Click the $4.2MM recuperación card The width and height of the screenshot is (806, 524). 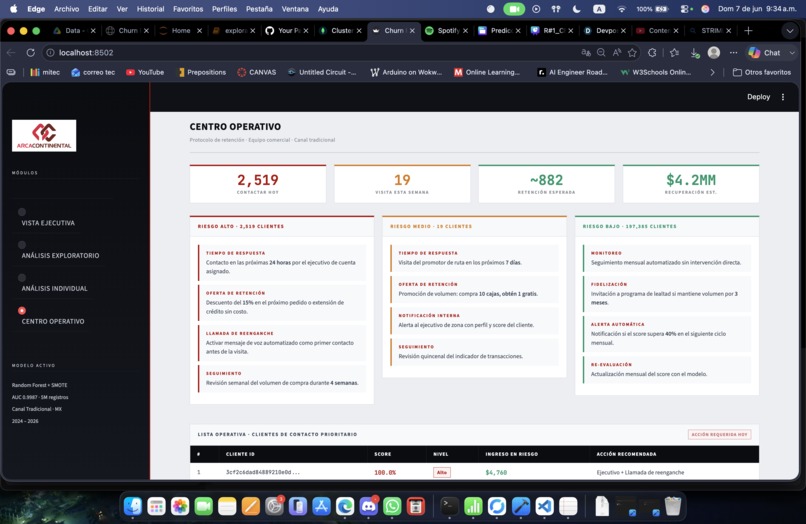[x=691, y=184]
